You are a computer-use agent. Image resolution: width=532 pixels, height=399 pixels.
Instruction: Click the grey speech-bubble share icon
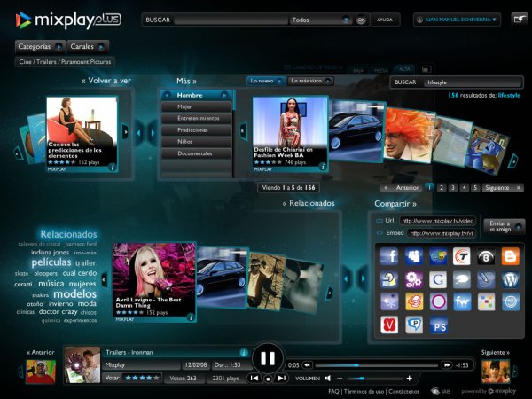[462, 279]
